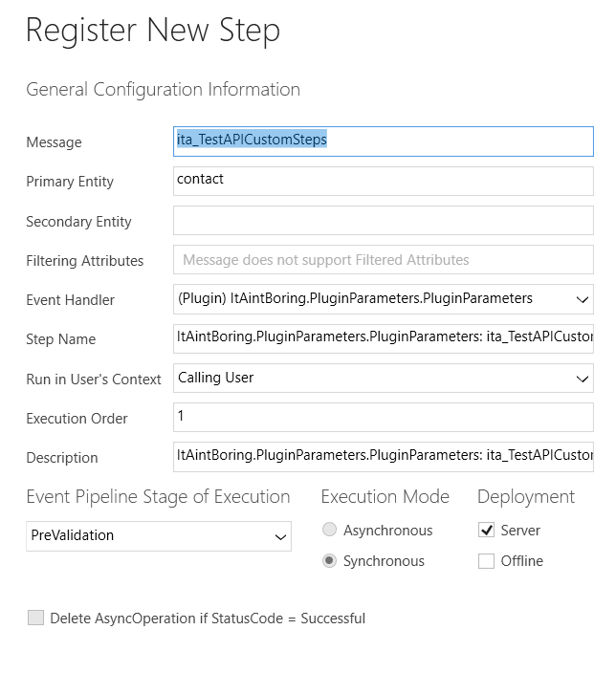The width and height of the screenshot is (616, 673).
Task: Select the Asynchronous radio button
Action: point(329,530)
